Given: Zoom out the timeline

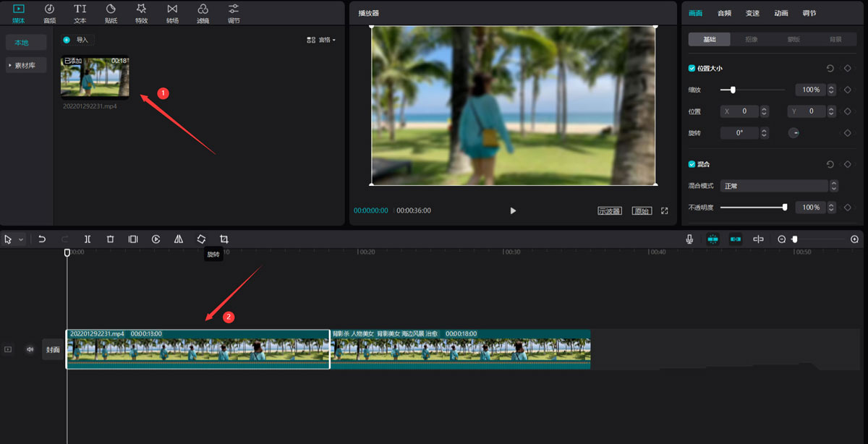Looking at the screenshot, I should point(782,239).
